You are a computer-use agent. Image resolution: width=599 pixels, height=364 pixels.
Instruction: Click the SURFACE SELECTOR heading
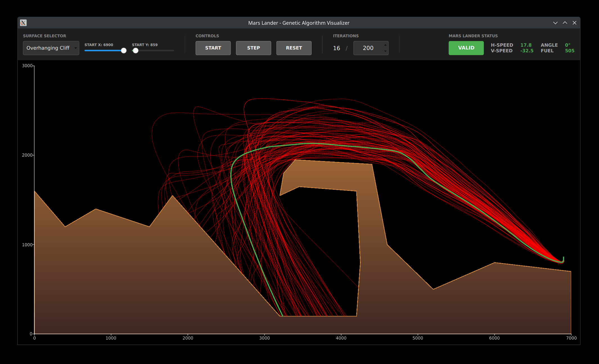pos(44,36)
